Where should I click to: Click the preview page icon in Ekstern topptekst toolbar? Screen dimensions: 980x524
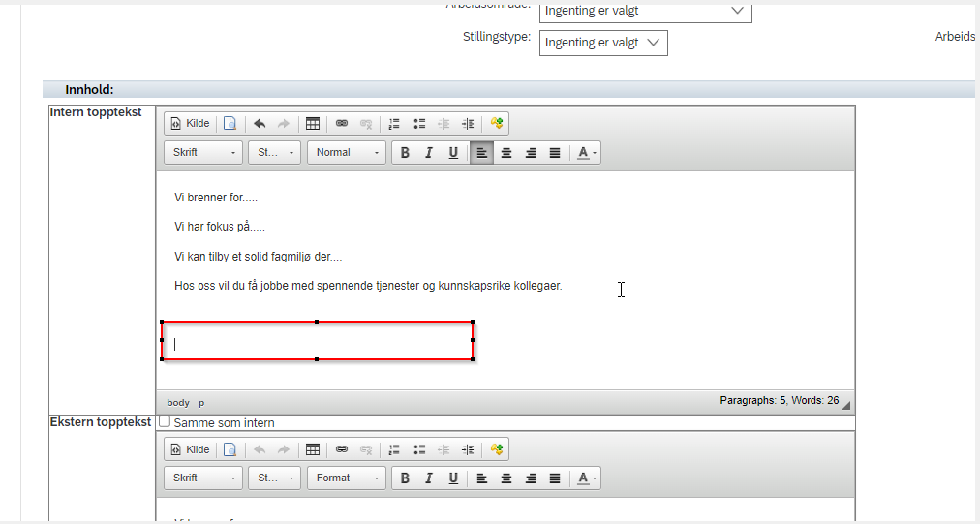click(230, 449)
